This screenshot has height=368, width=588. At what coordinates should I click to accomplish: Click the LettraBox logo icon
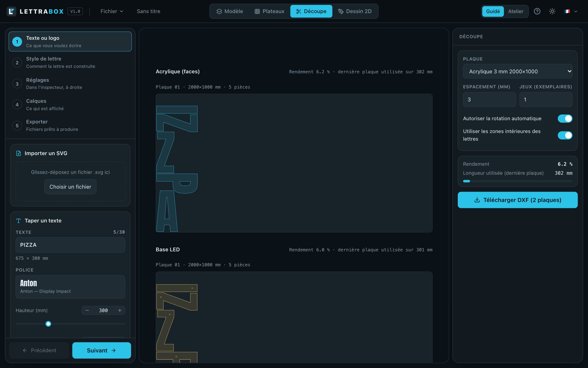pyautogui.click(x=11, y=11)
